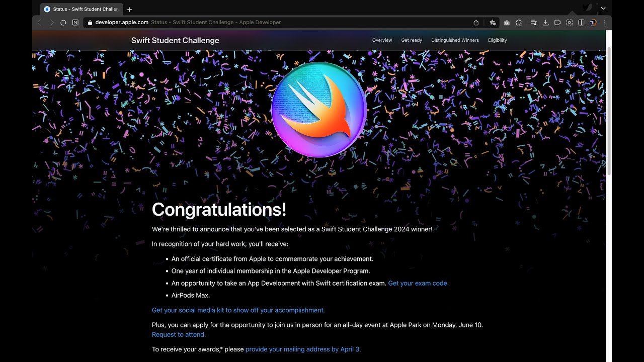Open the Eligibility nav item
Screen dimensions: 644x362
(498, 40)
